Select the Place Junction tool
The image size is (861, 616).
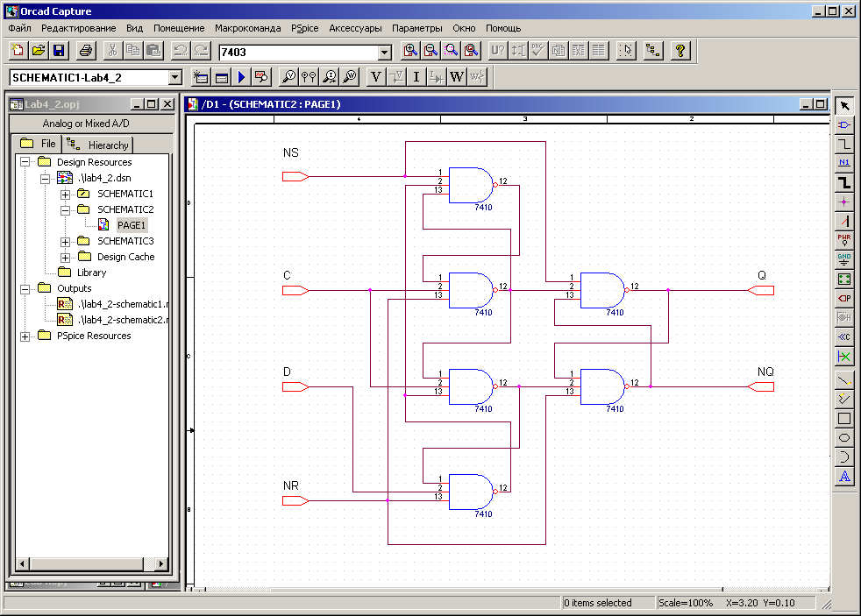844,202
